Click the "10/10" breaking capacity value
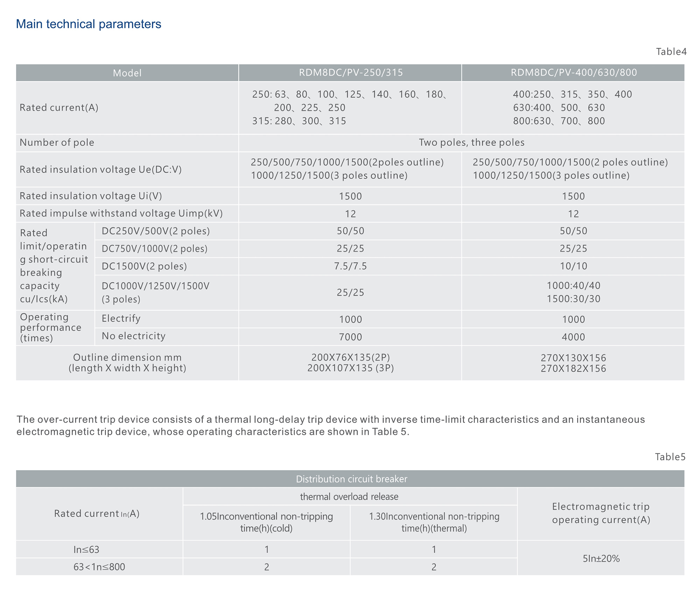Image resolution: width=700 pixels, height=596 pixels. (x=573, y=266)
